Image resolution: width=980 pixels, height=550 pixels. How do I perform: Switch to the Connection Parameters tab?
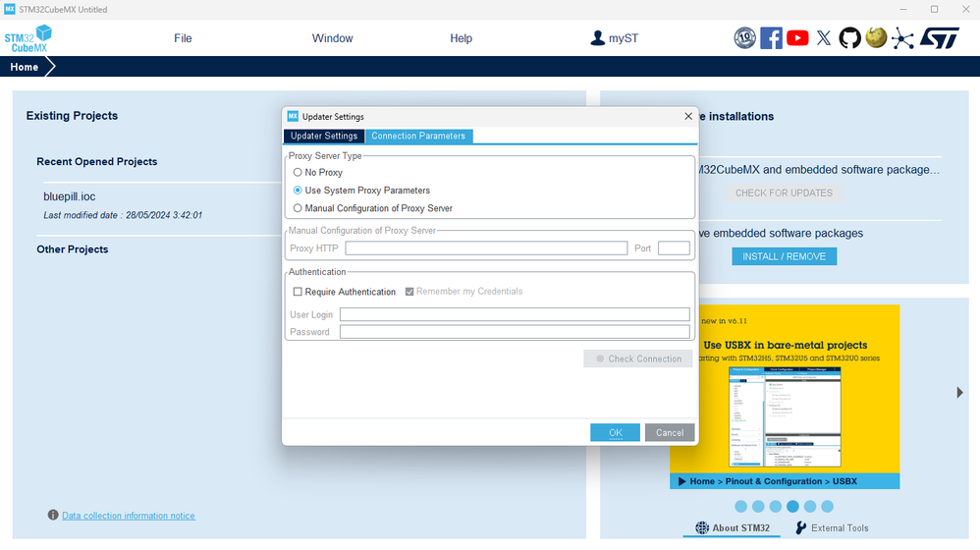click(418, 137)
